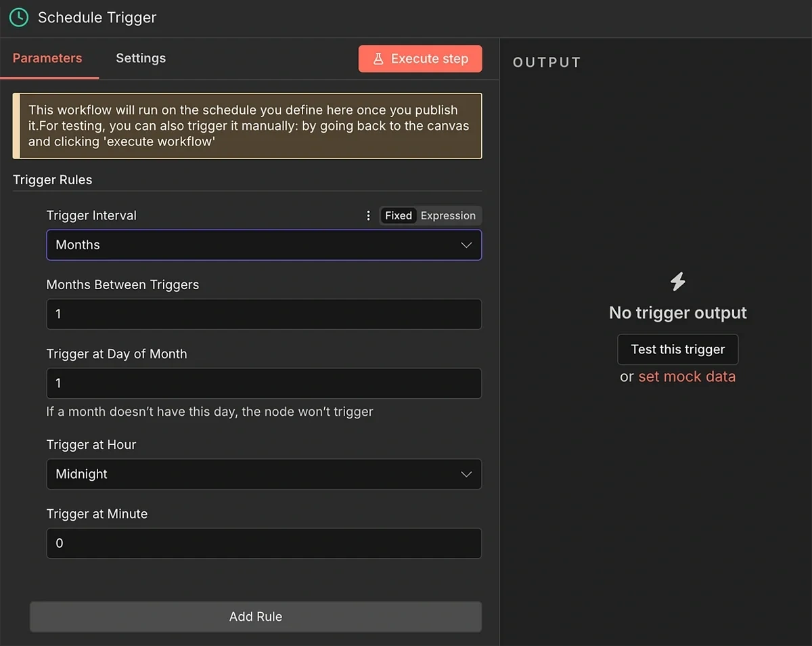Select the Trigger at Day of Month field
Viewport: 812px width, 646px height.
(264, 383)
